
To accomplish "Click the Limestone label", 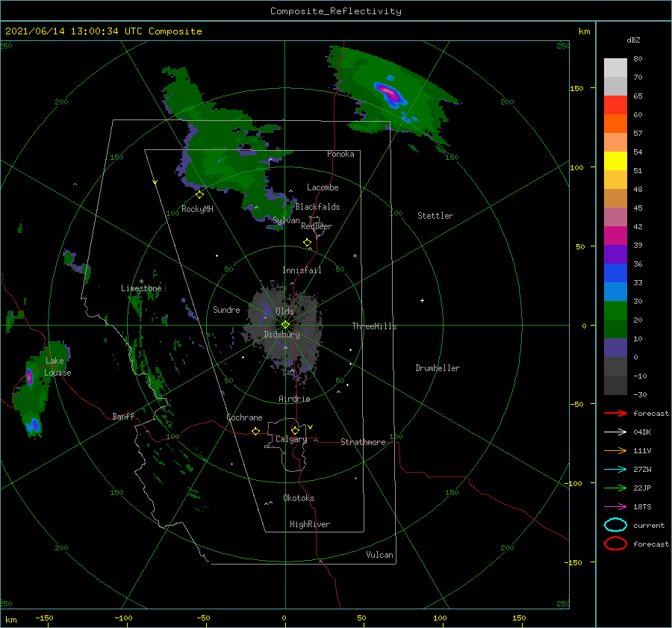I will point(141,288).
